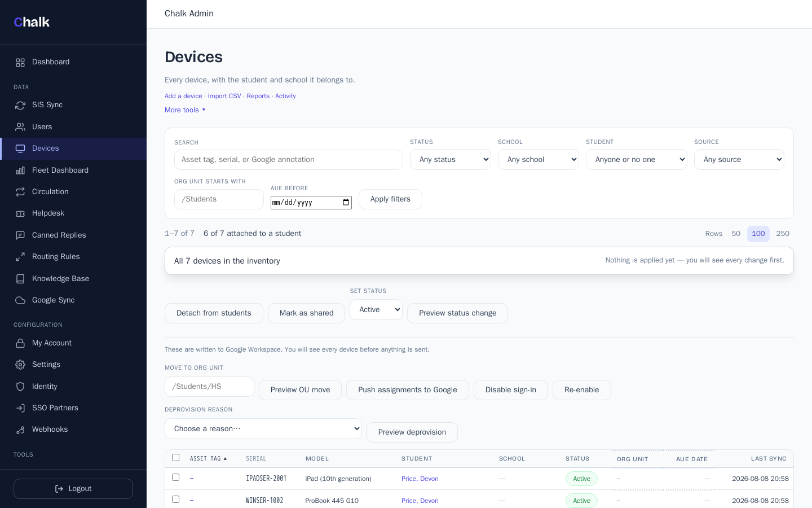Open the Set Status Active dropdown
Image resolution: width=812 pixels, height=508 pixels.
pos(376,310)
